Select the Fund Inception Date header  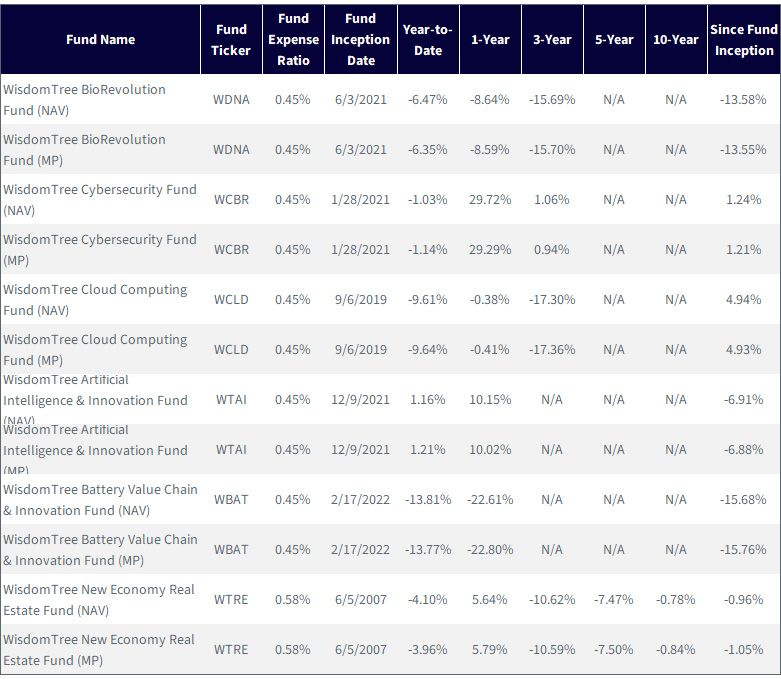pos(361,40)
